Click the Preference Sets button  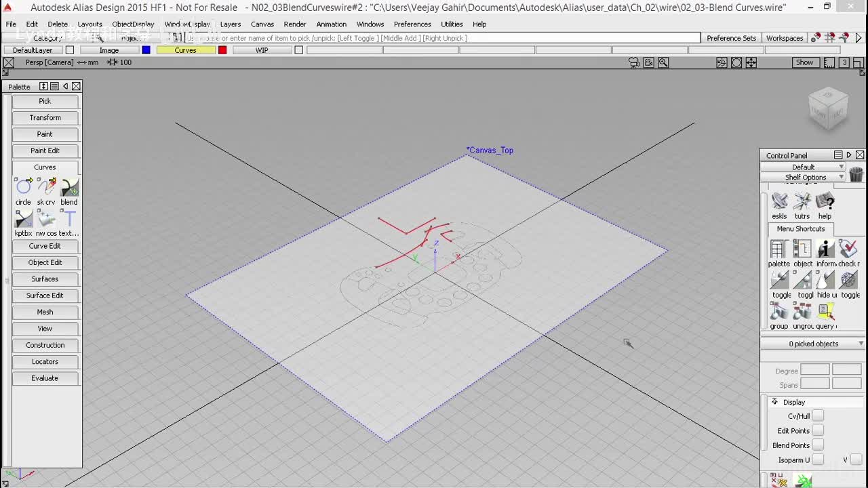coord(731,38)
